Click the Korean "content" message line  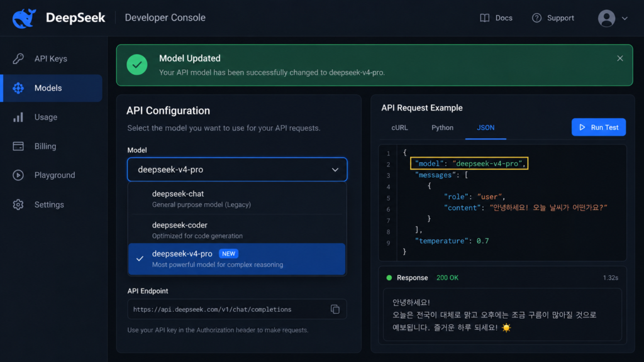pos(525,207)
